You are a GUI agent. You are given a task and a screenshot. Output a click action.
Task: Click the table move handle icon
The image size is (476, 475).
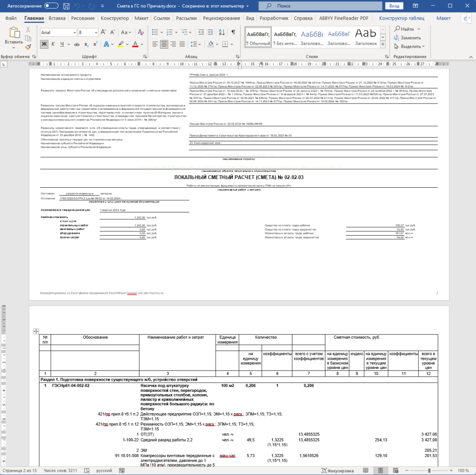(x=36, y=331)
